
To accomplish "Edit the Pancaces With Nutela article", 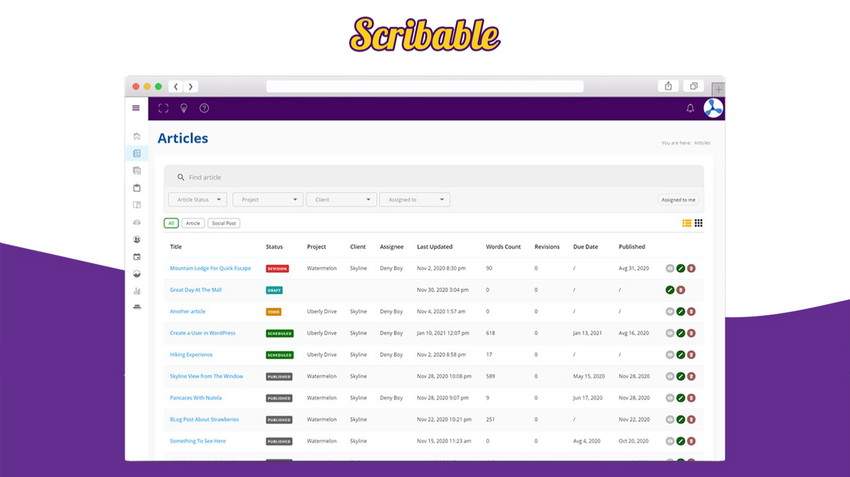I will pos(680,398).
